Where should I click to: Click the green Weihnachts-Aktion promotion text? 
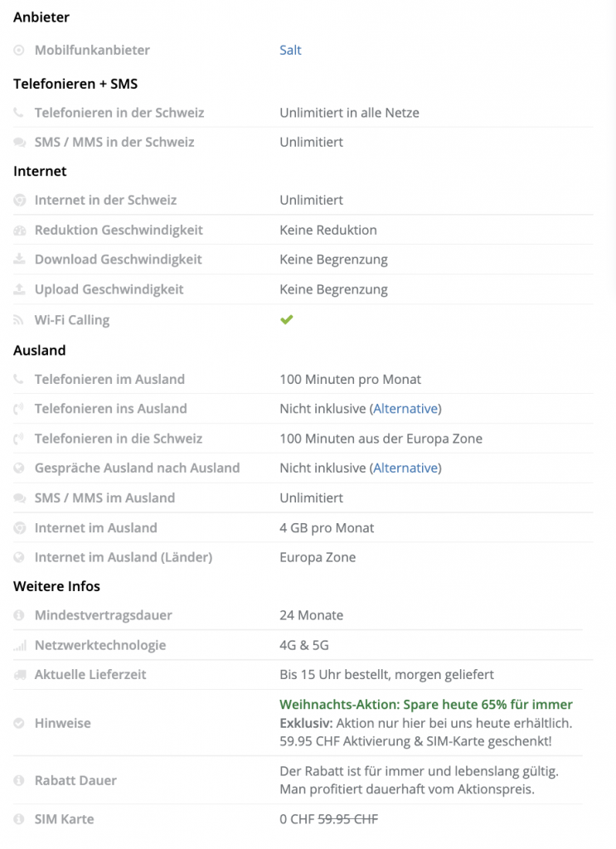coord(425,705)
